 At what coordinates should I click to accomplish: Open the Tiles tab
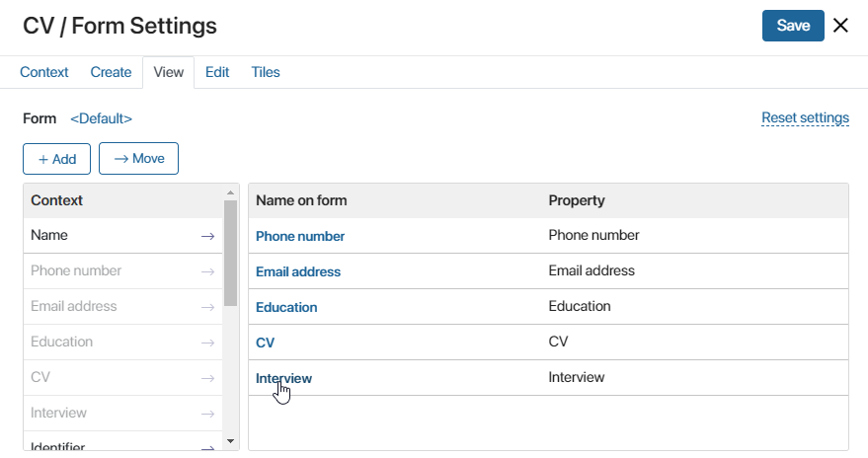click(x=266, y=72)
